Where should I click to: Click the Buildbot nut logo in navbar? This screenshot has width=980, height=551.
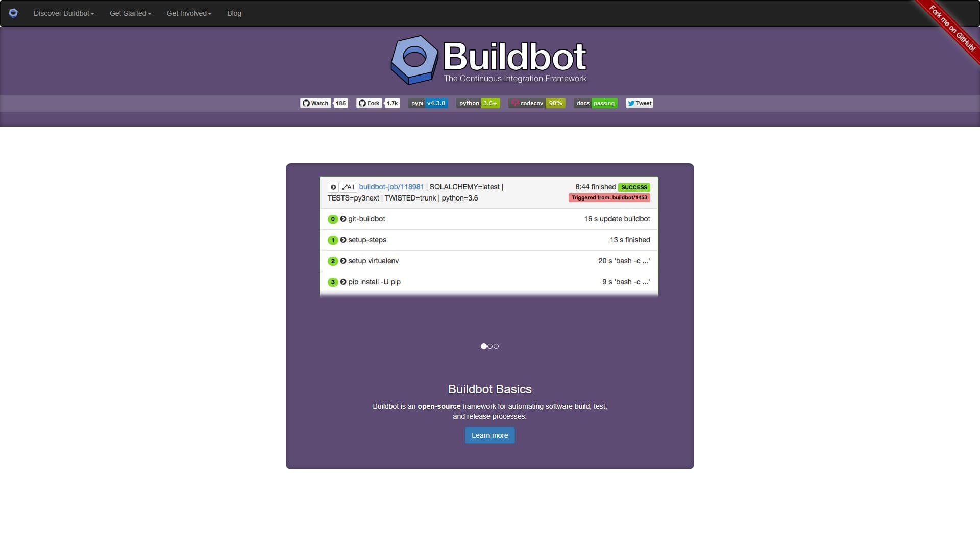pyautogui.click(x=13, y=13)
